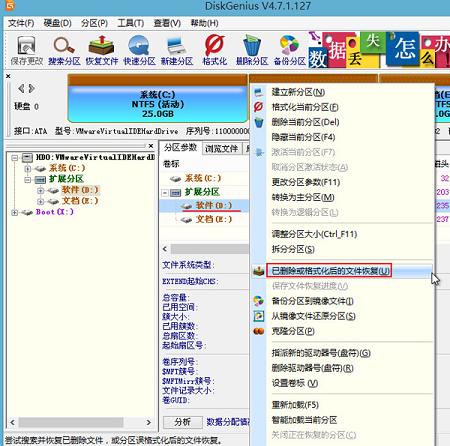Screen dimensions: 450x446
Task: Click the Format (格式化) toolbar icon
Action: (x=215, y=50)
